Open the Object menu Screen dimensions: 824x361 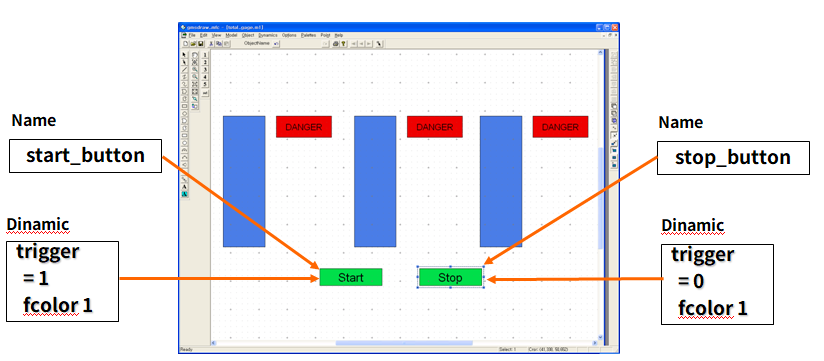(x=248, y=35)
